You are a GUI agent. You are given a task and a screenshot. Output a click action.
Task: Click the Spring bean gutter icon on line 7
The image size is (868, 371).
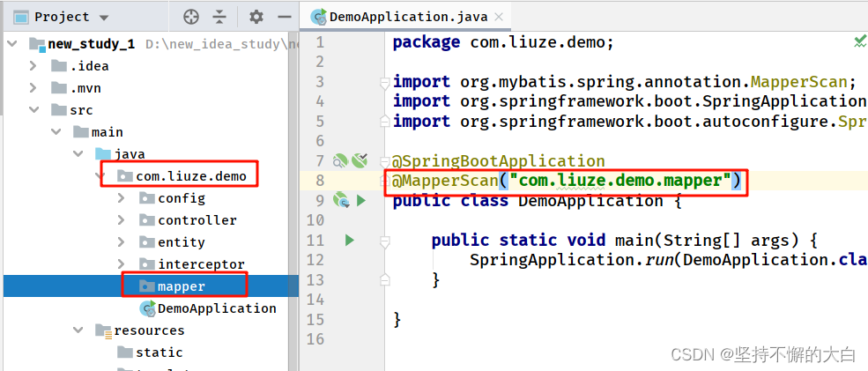point(339,161)
